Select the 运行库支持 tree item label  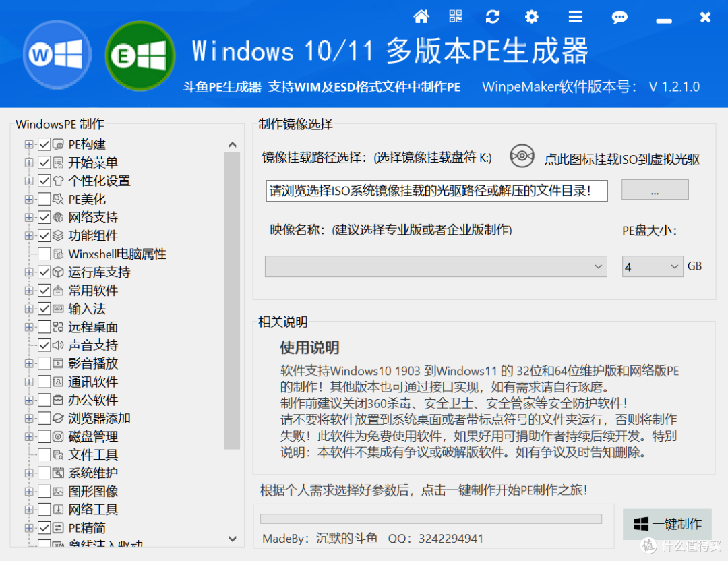99,272
